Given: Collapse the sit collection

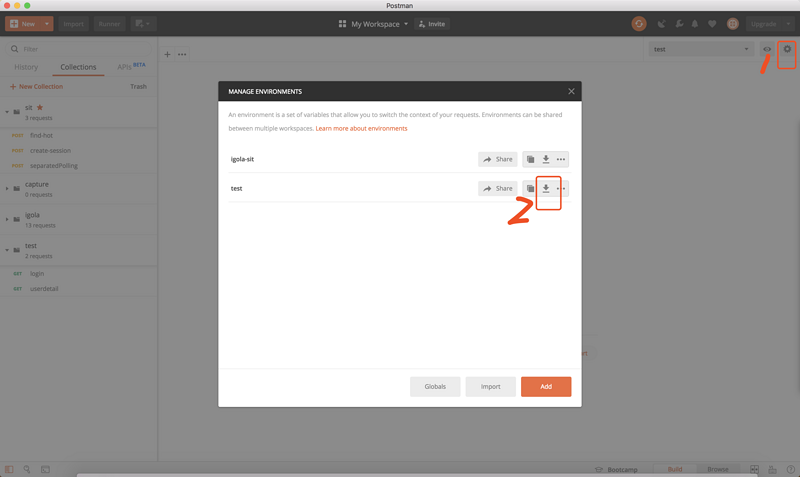Looking at the screenshot, I should 7,111.
